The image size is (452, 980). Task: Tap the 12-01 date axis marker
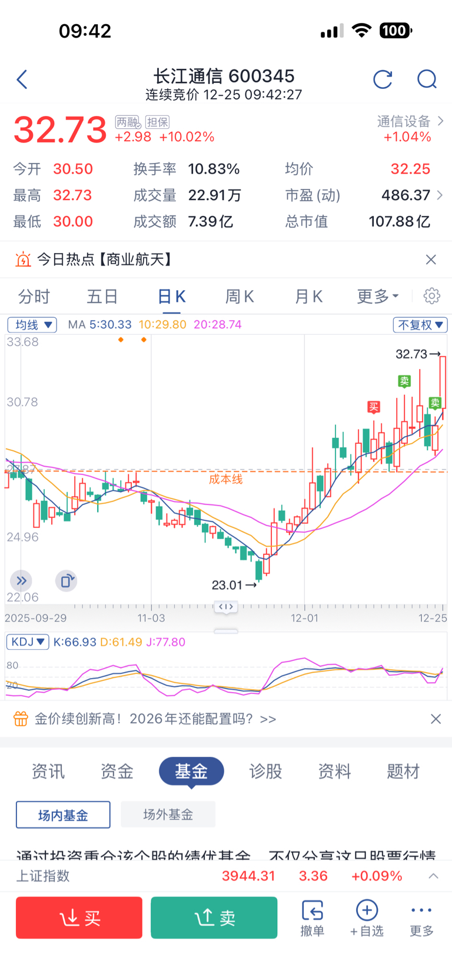(x=304, y=618)
